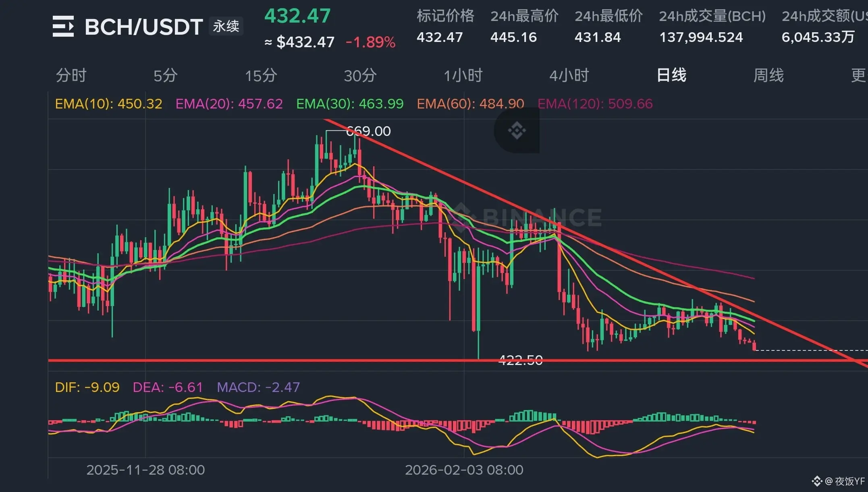Switch to 周线 weekly chart
The height and width of the screenshot is (492, 868).
click(x=768, y=75)
